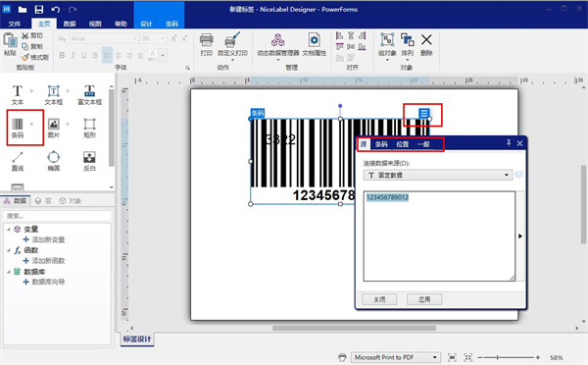Select the Text (文本) tool

tap(18, 94)
